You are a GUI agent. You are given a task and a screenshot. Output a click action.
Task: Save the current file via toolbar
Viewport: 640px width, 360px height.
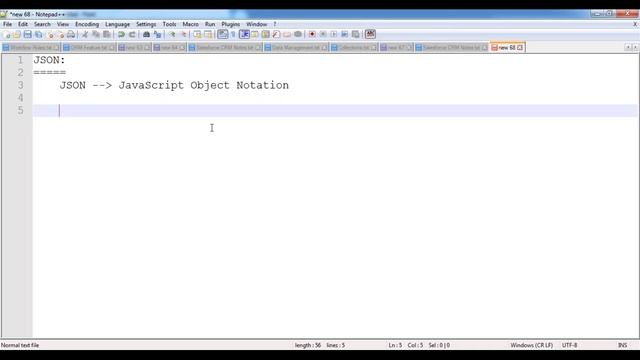[x=27, y=35]
